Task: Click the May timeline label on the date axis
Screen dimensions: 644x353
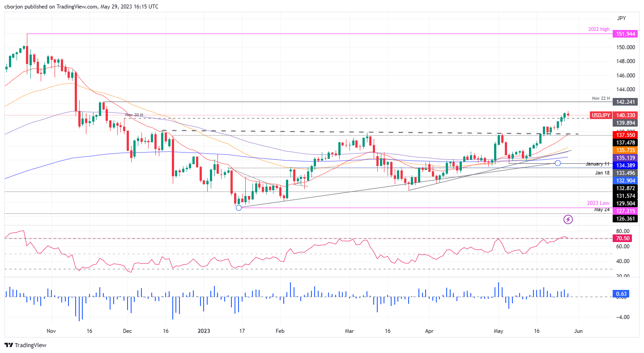Action: click(498, 331)
